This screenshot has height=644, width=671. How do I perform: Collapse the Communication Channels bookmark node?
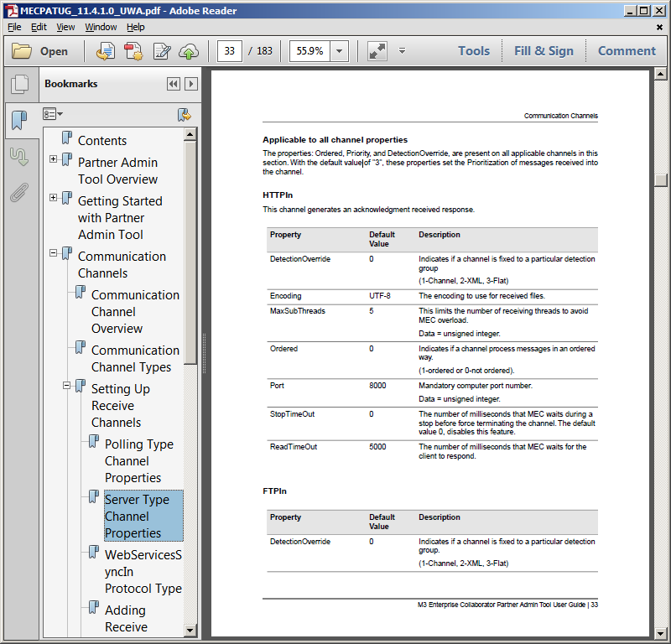[x=54, y=253]
